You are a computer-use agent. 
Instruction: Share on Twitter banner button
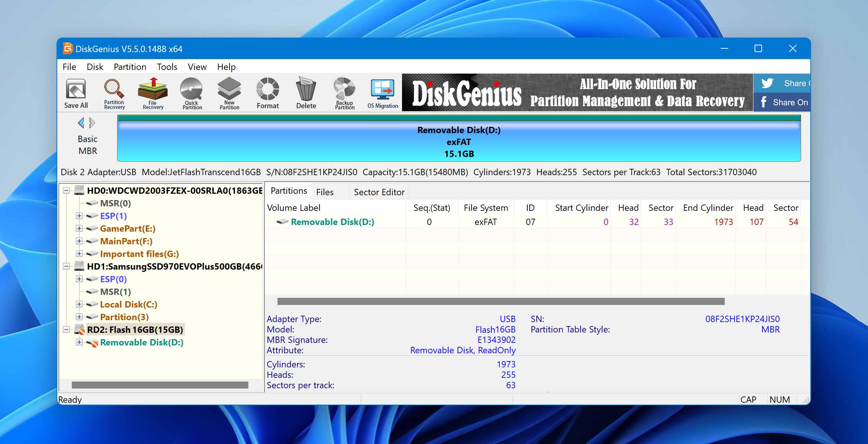782,83
